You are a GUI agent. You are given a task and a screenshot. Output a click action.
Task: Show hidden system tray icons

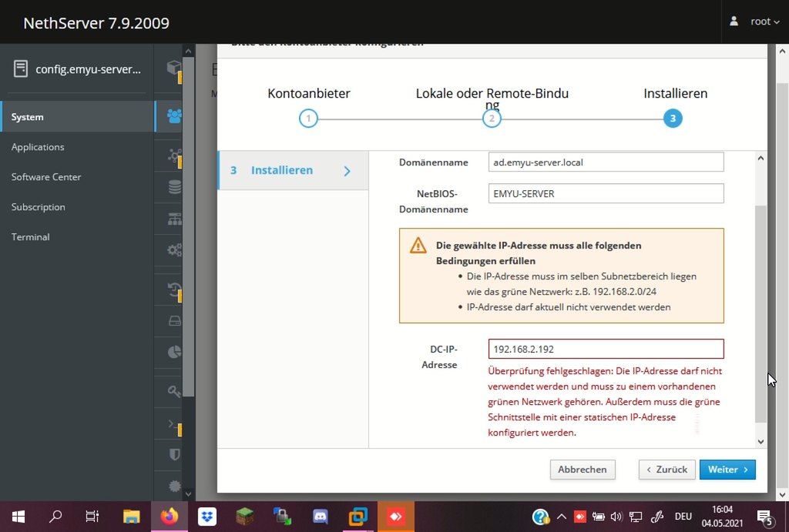562,517
